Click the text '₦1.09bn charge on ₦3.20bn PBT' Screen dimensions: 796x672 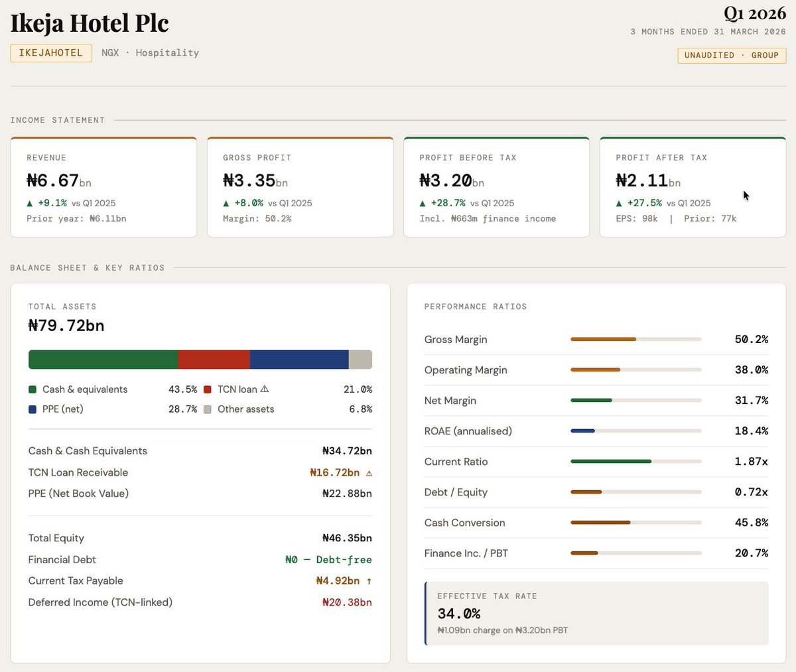(x=503, y=630)
